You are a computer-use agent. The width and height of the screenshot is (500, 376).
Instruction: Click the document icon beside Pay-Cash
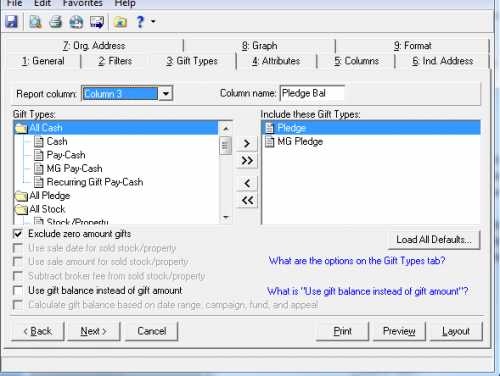pyautogui.click(x=39, y=155)
